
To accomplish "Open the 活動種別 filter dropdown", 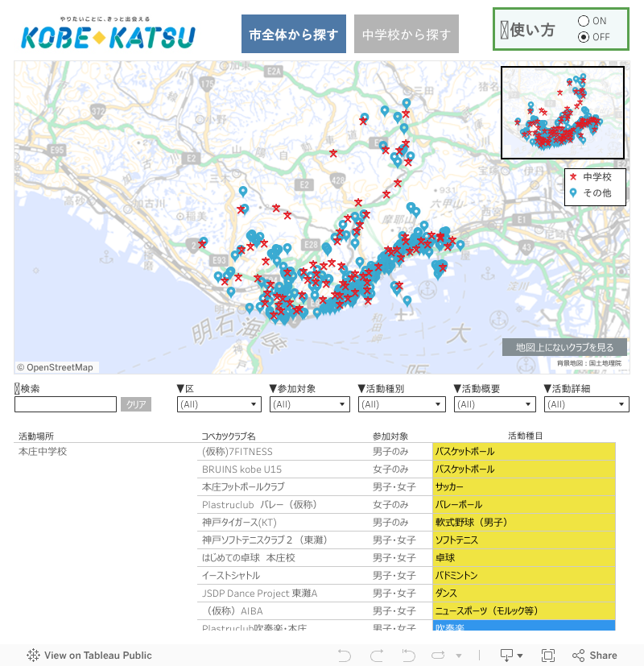I will click(x=401, y=404).
